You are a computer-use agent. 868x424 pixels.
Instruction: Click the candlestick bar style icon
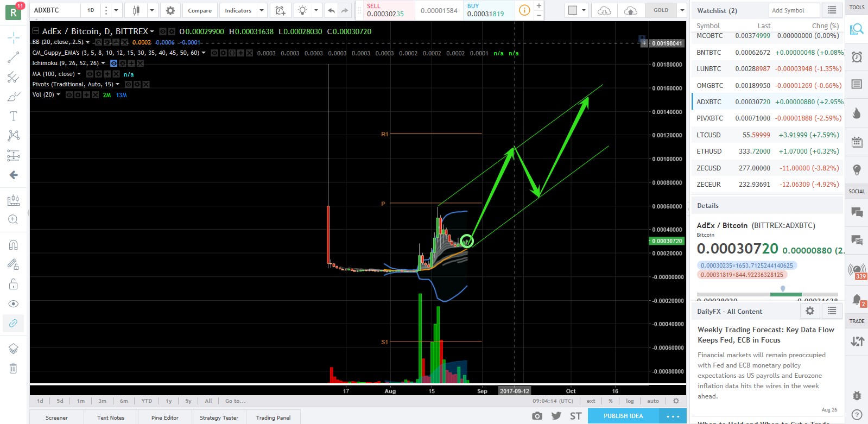[136, 10]
